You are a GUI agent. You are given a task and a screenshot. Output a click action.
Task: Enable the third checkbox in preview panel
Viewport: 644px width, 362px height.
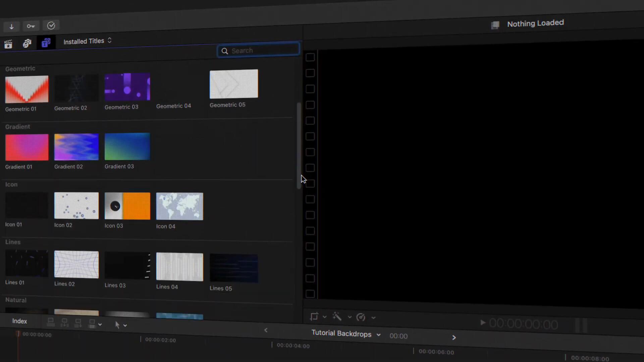(310, 89)
